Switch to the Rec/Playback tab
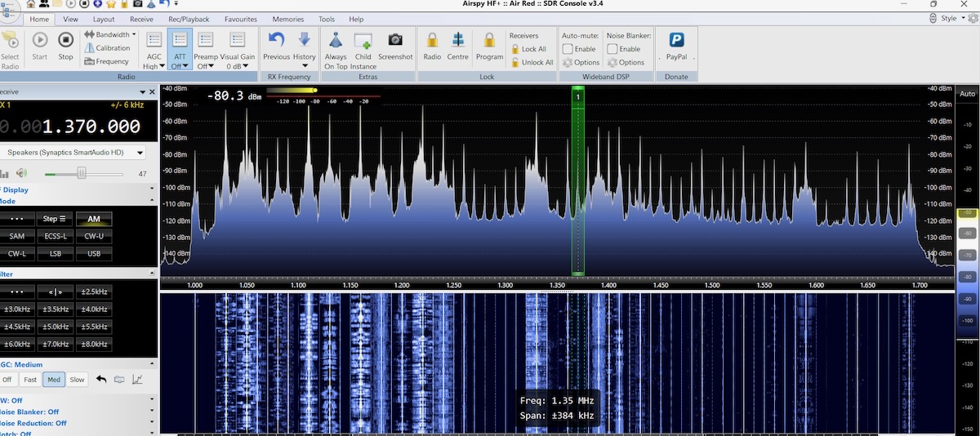Image resolution: width=980 pixels, height=436 pixels. (188, 19)
